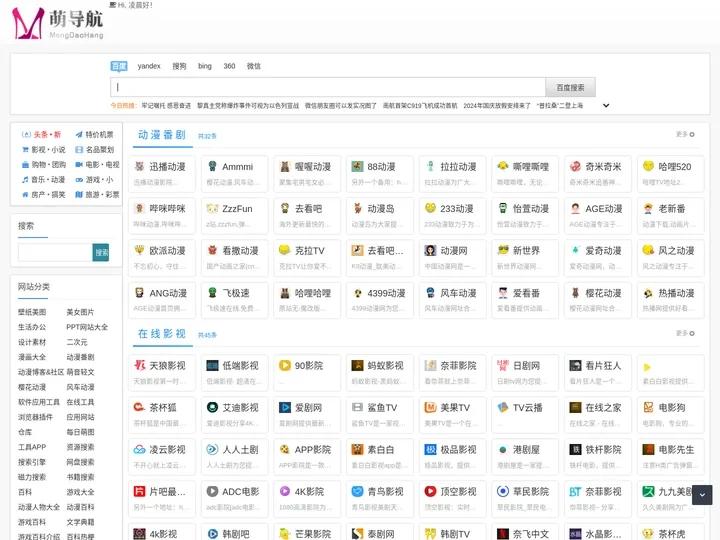Open the 奇米奇米 site icon
720x540 pixels.
click(x=575, y=166)
